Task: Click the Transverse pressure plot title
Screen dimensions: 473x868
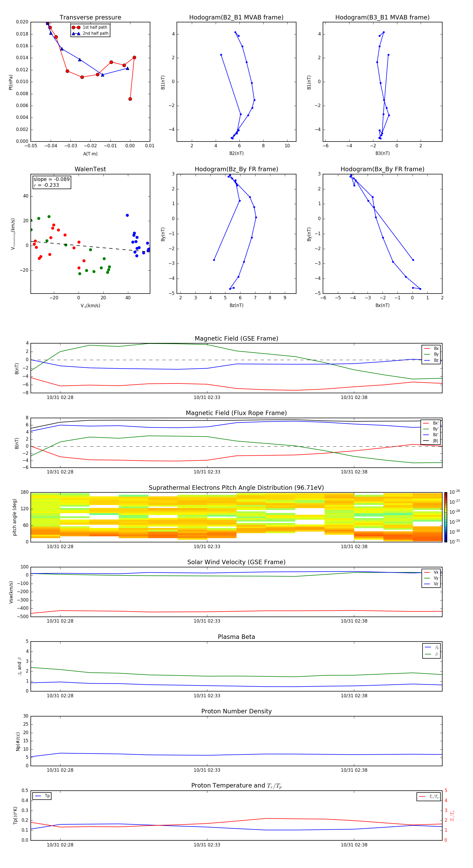Action: click(90, 18)
